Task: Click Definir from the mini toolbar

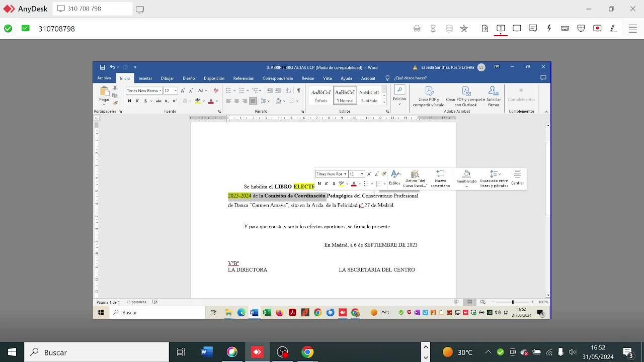Action: coord(415,179)
